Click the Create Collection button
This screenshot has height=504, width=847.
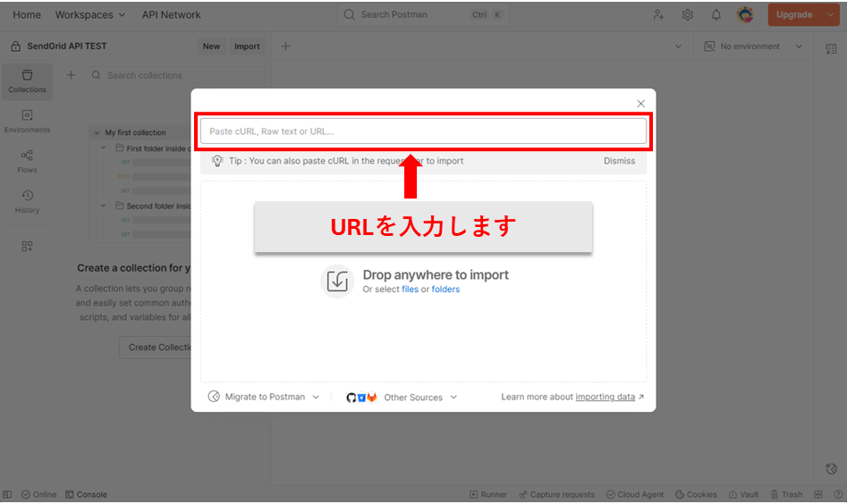click(x=155, y=348)
